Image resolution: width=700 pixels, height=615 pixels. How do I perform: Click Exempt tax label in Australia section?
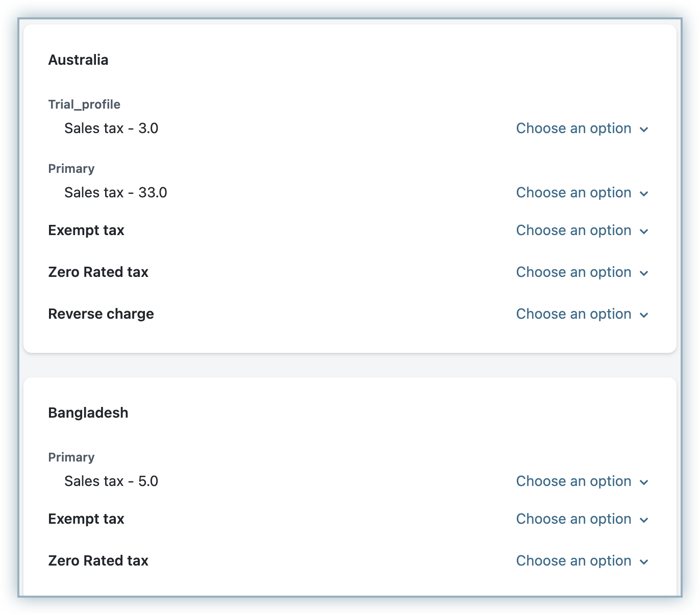point(86,230)
